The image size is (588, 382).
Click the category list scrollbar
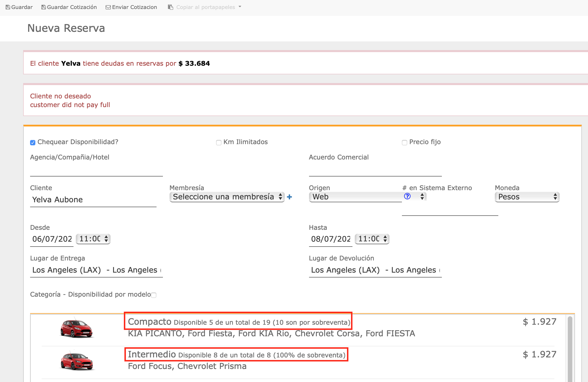point(570,347)
